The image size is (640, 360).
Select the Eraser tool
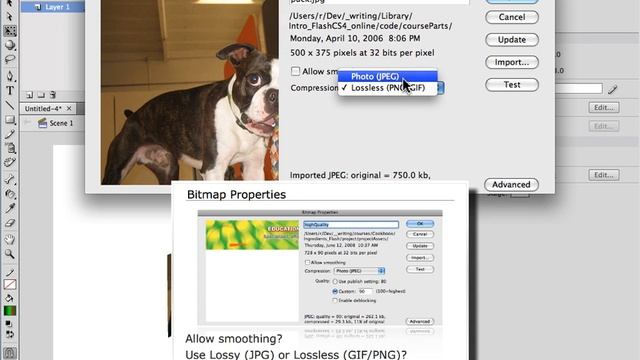tap(10, 223)
